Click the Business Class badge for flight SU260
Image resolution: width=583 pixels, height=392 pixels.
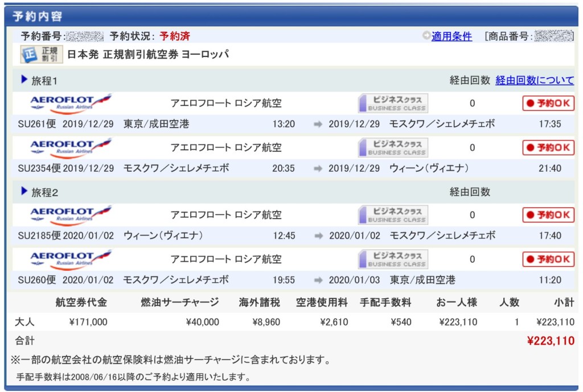393,259
